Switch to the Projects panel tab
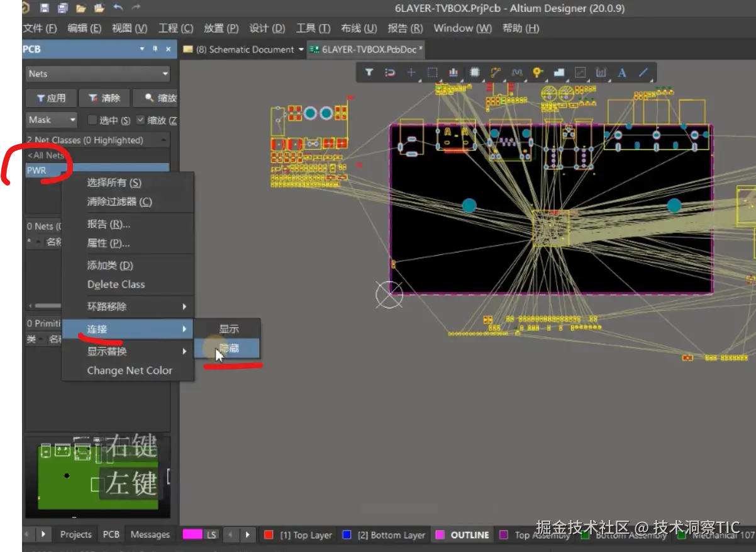 tap(75, 534)
